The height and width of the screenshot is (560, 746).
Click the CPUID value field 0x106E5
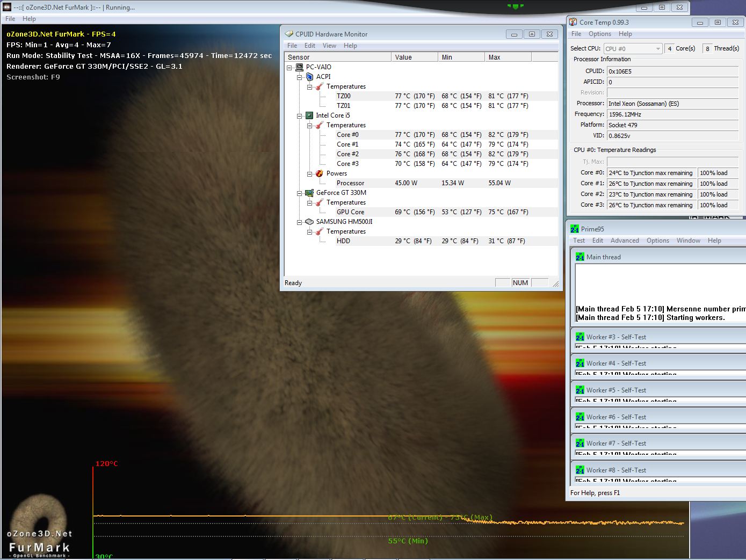[x=673, y=71]
